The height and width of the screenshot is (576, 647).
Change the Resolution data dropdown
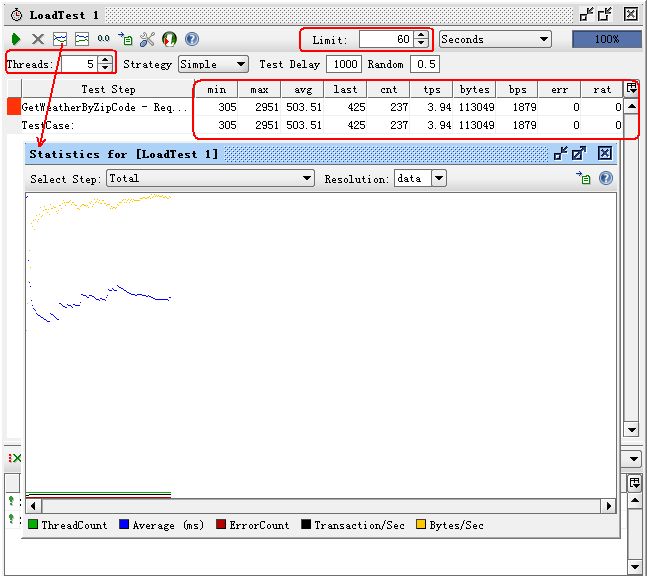coord(438,178)
